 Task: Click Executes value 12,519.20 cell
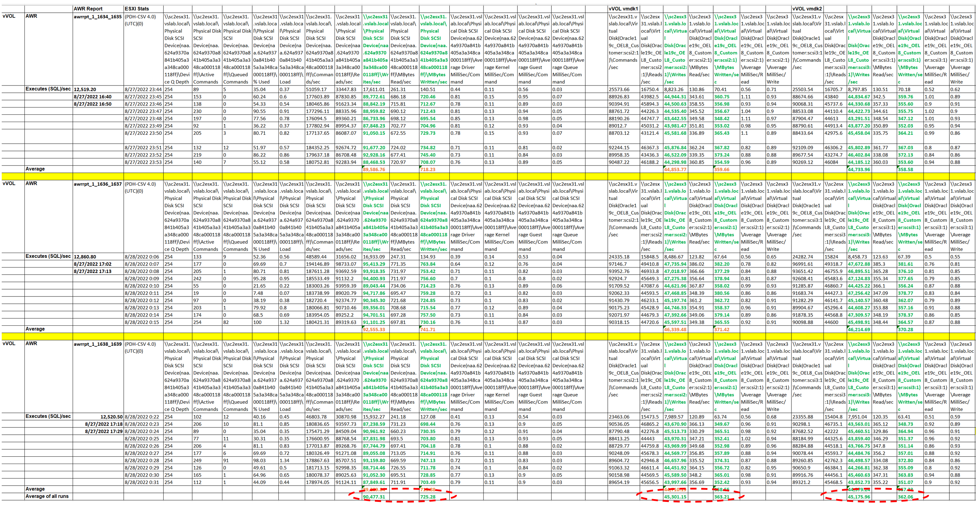(85, 89)
